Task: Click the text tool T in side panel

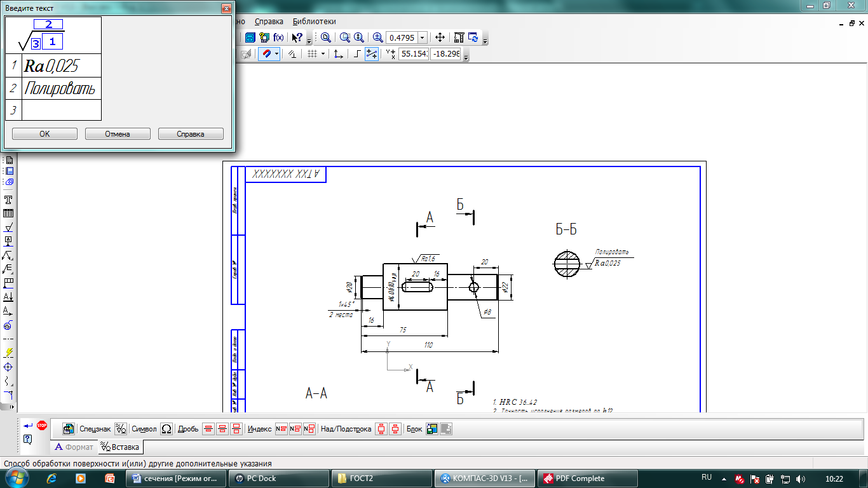Action: (x=8, y=200)
